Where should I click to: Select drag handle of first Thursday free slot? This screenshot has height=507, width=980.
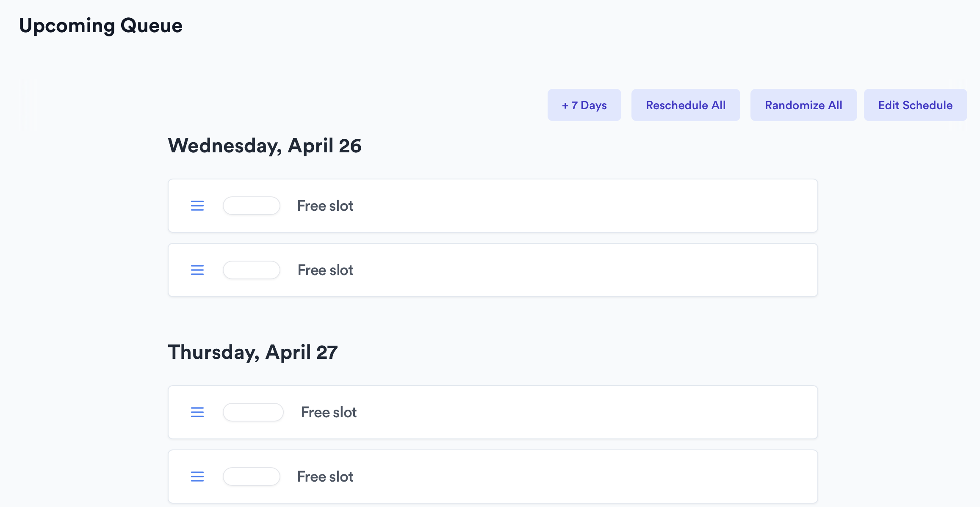pos(197,412)
